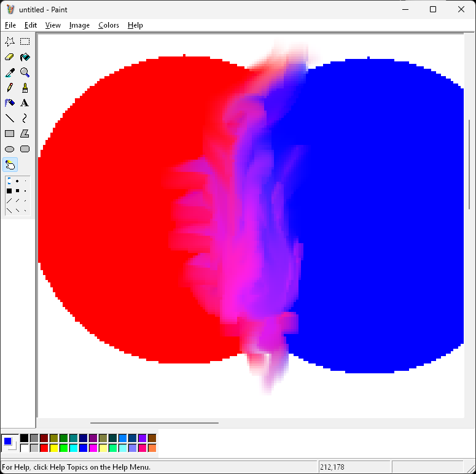Image resolution: width=476 pixels, height=474 pixels.
Task: Select the Polygon tool
Action: point(25,133)
